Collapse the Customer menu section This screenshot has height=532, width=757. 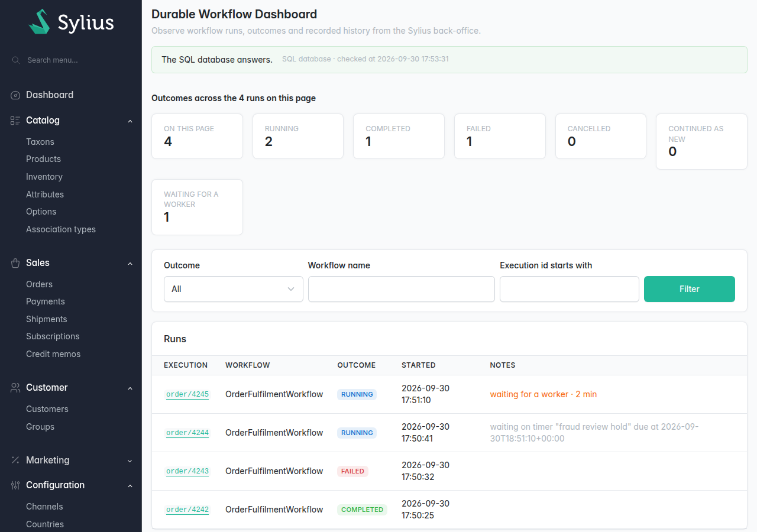coord(130,388)
